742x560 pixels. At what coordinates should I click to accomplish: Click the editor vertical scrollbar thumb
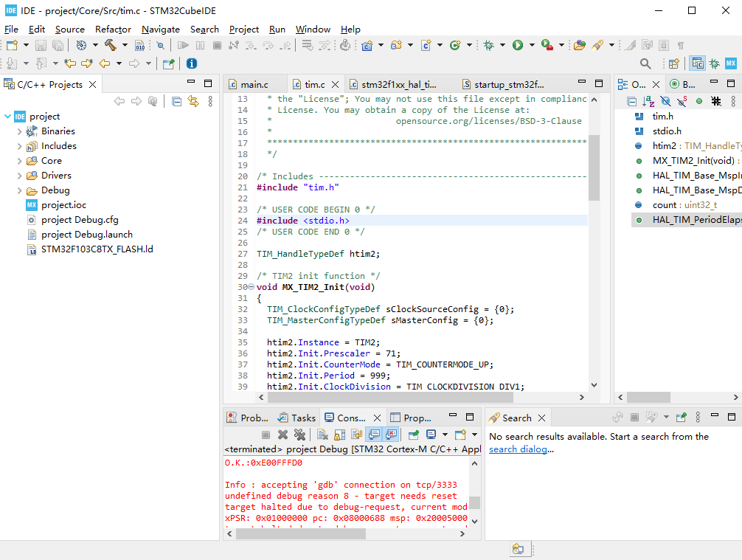coord(594,167)
